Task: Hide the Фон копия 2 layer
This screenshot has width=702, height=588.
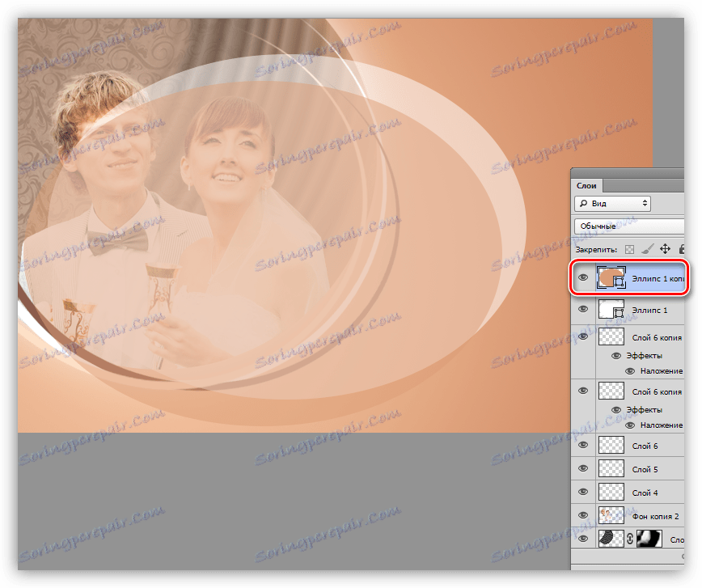Action: pos(583,515)
